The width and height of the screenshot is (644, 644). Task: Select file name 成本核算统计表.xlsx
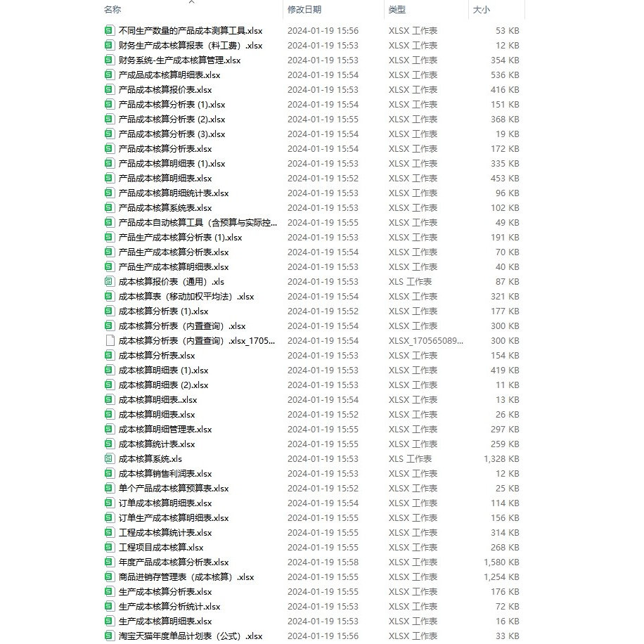click(x=157, y=444)
